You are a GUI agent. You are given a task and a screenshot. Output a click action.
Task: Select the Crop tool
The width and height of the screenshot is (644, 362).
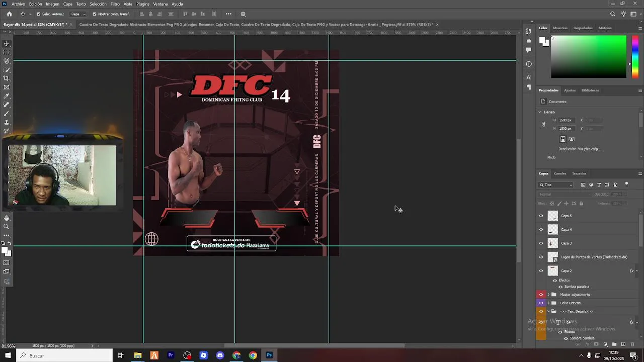pos(7,78)
